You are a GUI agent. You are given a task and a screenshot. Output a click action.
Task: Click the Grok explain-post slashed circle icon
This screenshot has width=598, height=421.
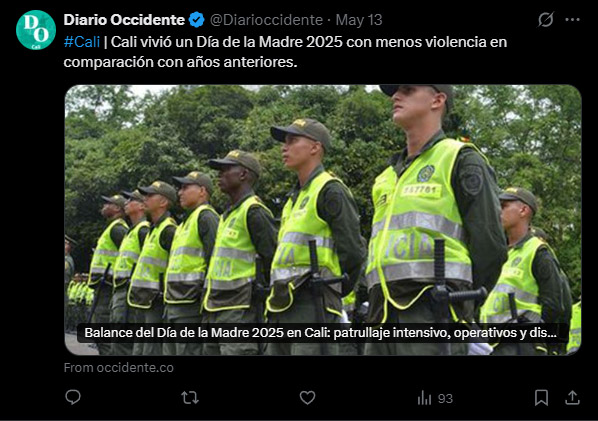(x=545, y=19)
